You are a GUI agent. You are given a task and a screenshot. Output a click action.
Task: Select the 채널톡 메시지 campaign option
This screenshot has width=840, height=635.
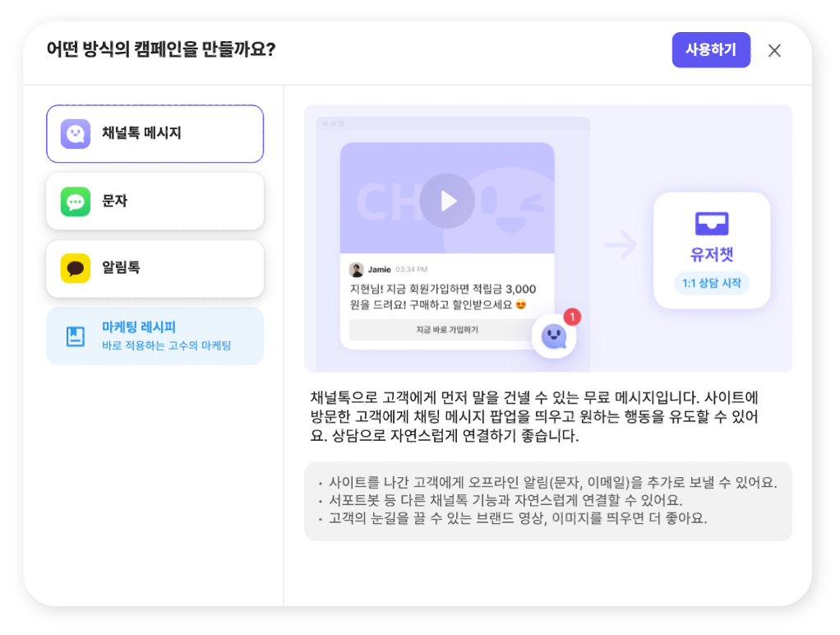click(155, 133)
